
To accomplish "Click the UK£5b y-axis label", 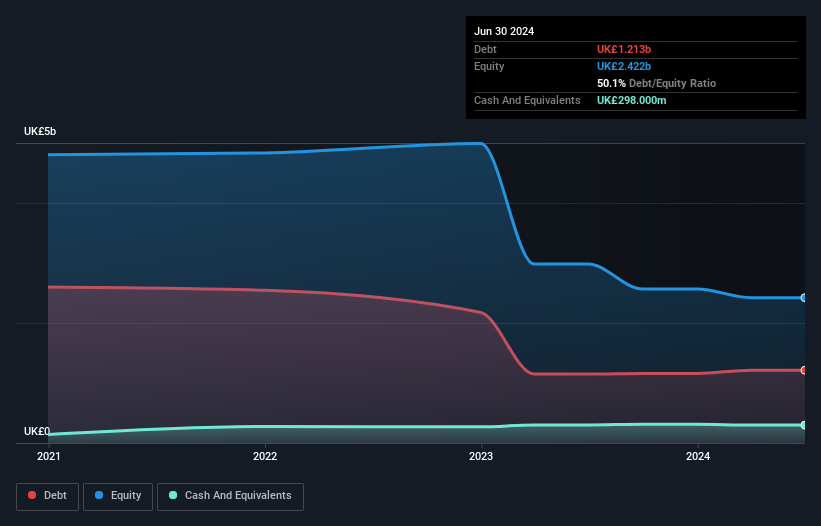I will (x=40, y=131).
